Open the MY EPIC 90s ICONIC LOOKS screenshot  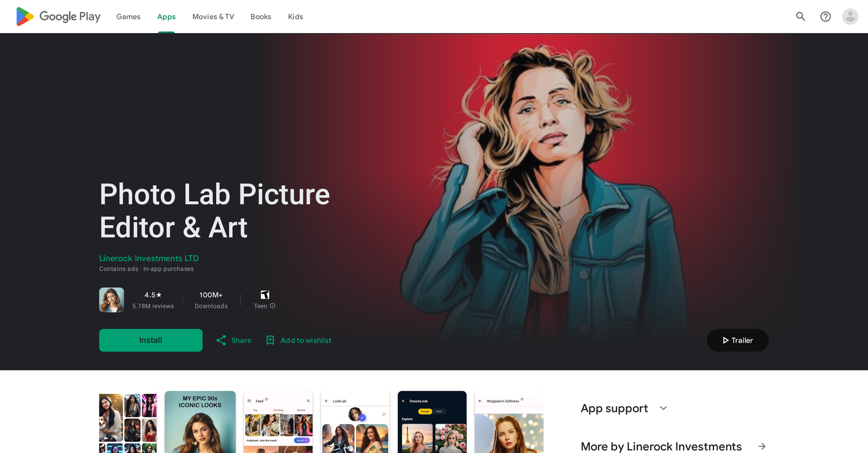(x=200, y=422)
